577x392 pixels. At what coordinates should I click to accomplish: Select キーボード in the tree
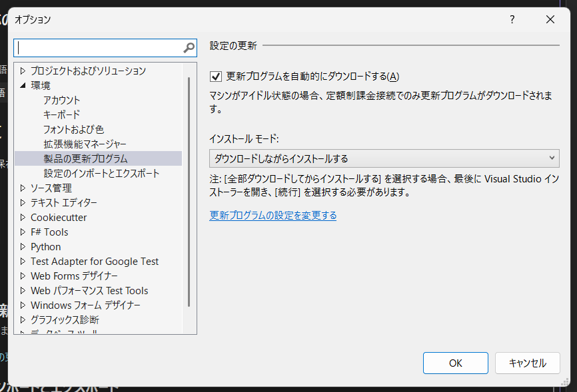coord(61,114)
